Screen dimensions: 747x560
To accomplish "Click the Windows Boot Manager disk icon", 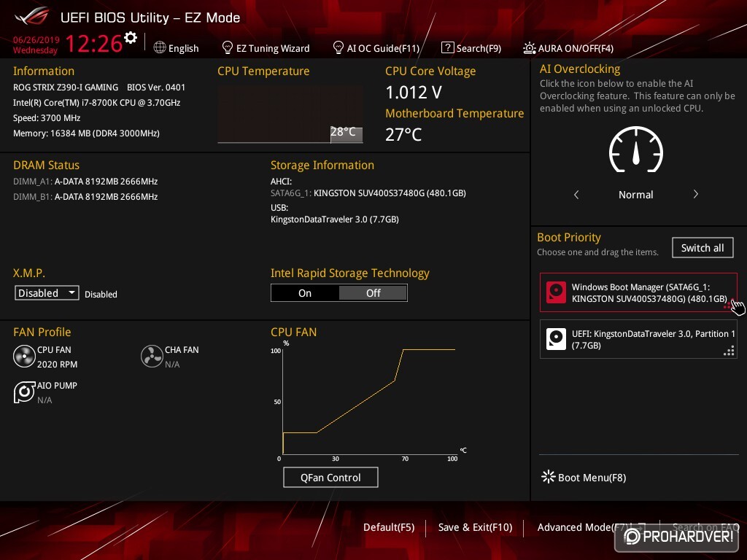I will [556, 292].
